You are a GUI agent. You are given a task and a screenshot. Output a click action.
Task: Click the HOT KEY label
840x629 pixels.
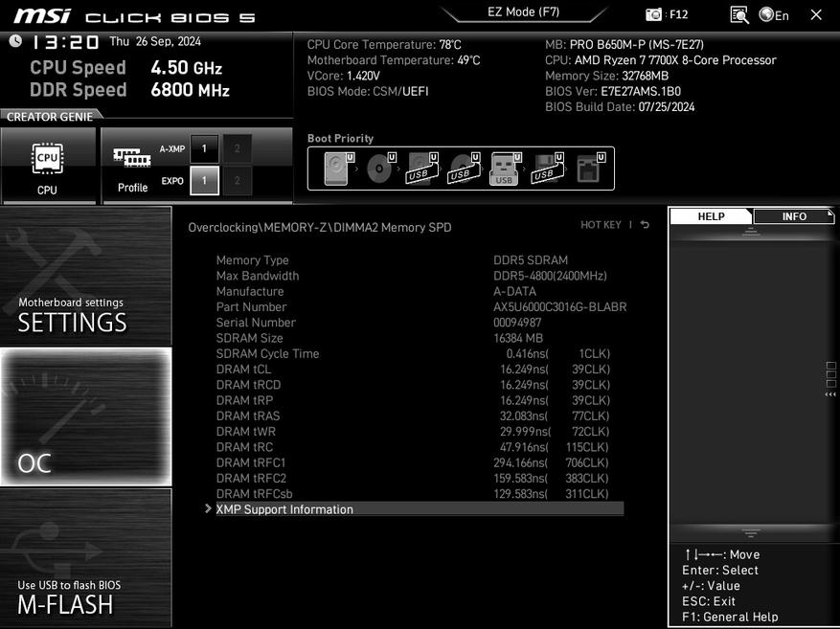coord(601,225)
